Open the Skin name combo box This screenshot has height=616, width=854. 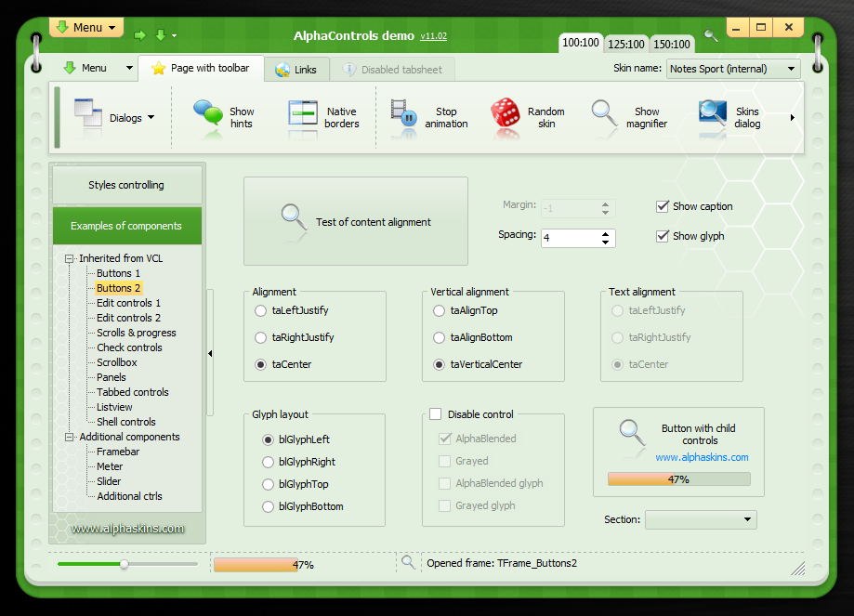click(x=733, y=69)
